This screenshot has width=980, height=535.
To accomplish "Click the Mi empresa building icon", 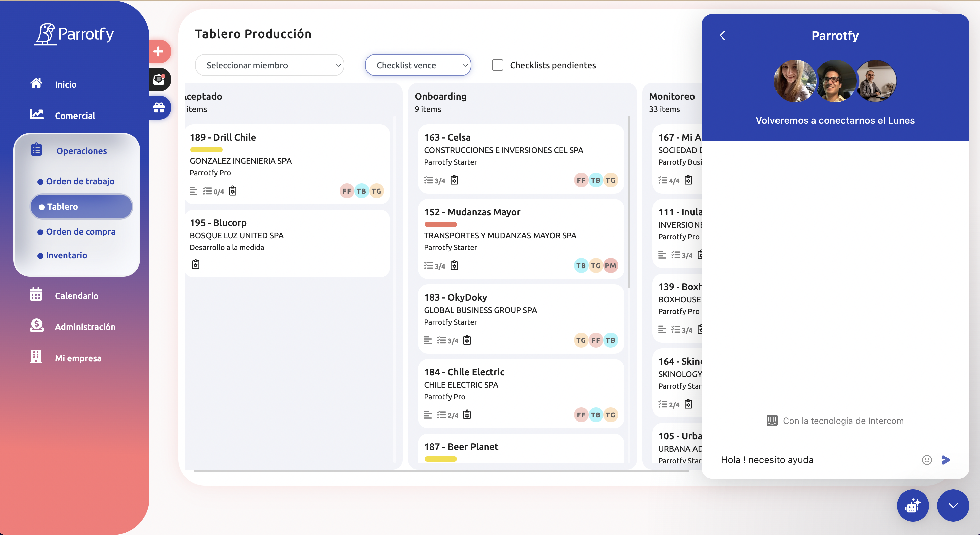I will (x=36, y=357).
